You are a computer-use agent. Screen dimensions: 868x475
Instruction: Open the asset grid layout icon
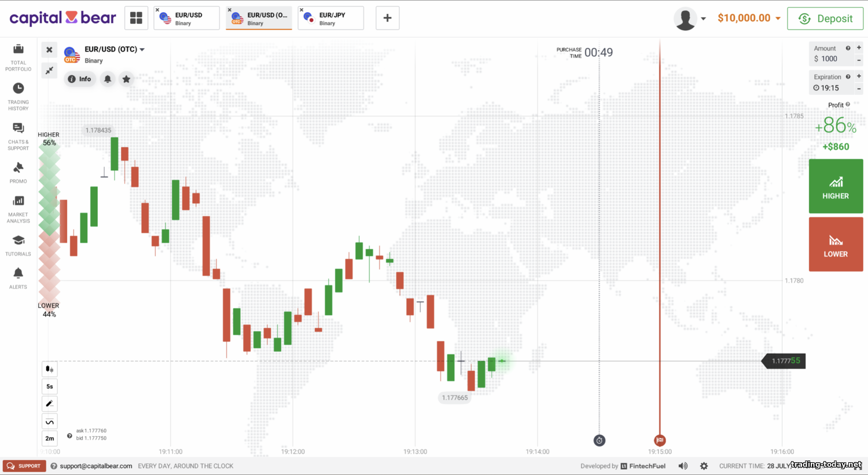pos(136,18)
